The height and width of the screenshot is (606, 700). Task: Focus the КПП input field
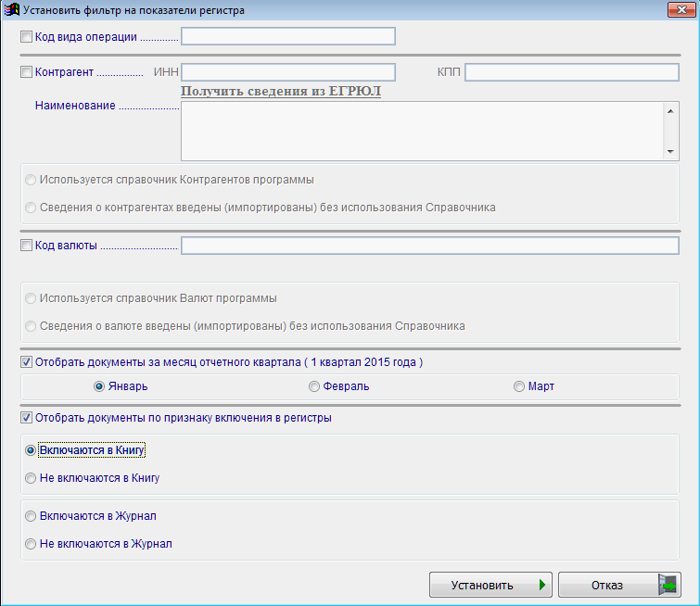click(572, 72)
